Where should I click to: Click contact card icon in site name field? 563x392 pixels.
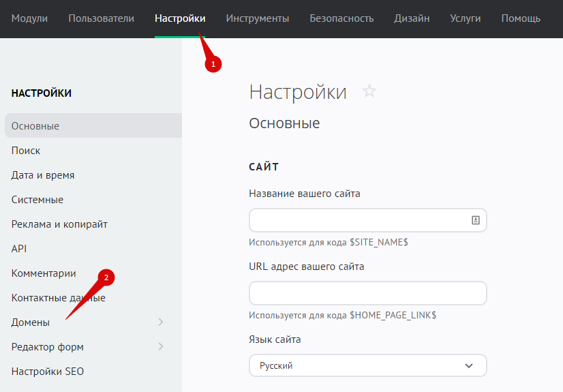click(476, 220)
